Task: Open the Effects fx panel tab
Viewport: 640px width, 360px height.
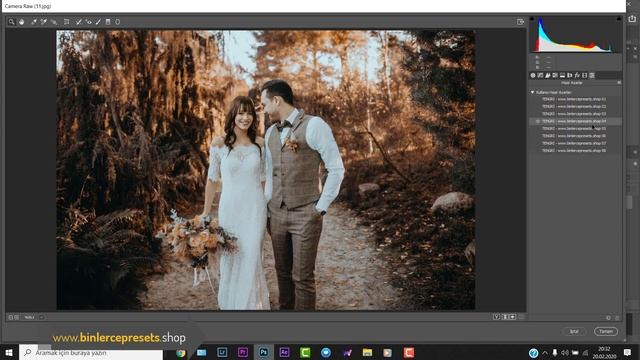Action: (577, 76)
